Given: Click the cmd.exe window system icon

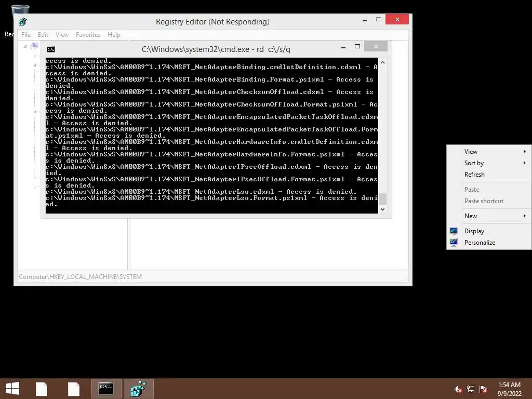Looking at the screenshot, I should click(51, 49).
